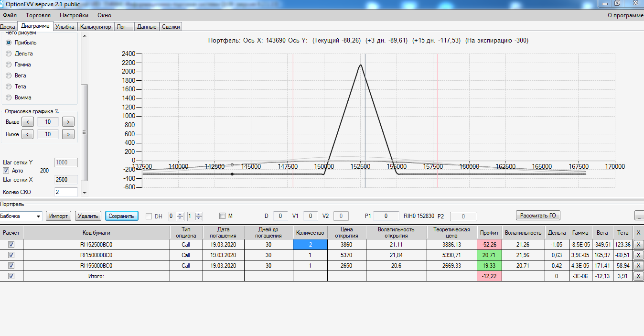Select the Тета radio button

pyautogui.click(x=9, y=87)
